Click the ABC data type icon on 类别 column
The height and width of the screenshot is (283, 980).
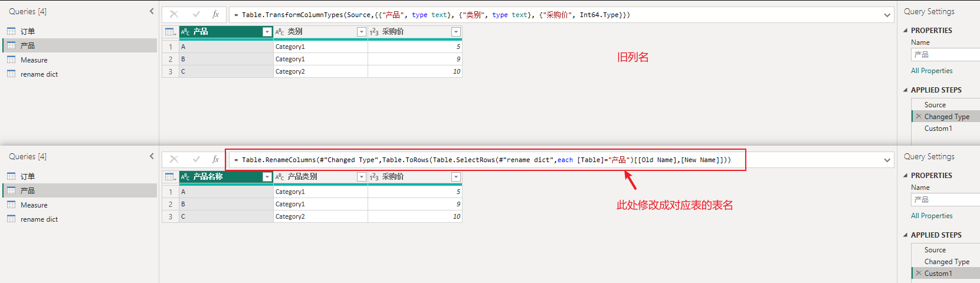coord(280,32)
